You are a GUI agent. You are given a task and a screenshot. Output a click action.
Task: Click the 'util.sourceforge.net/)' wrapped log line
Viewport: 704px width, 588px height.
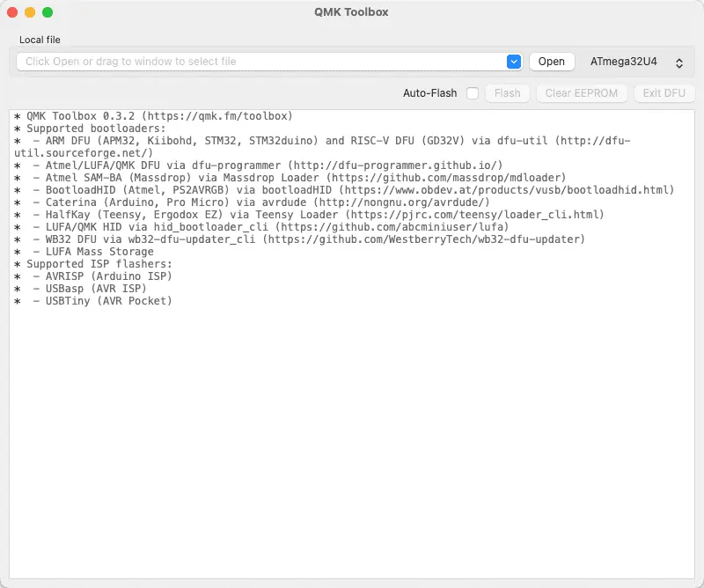pos(84,153)
